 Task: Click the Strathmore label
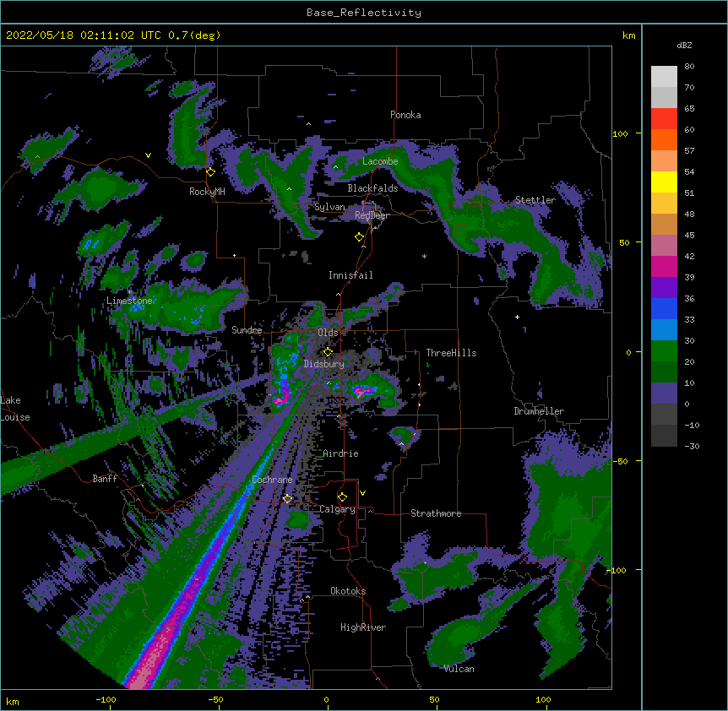436,513
